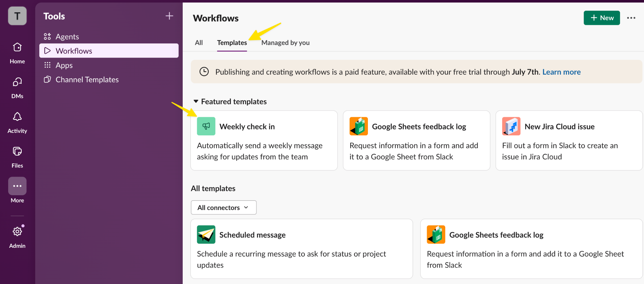Open the Files section
Screen dimensions: 644x284
pos(17,157)
